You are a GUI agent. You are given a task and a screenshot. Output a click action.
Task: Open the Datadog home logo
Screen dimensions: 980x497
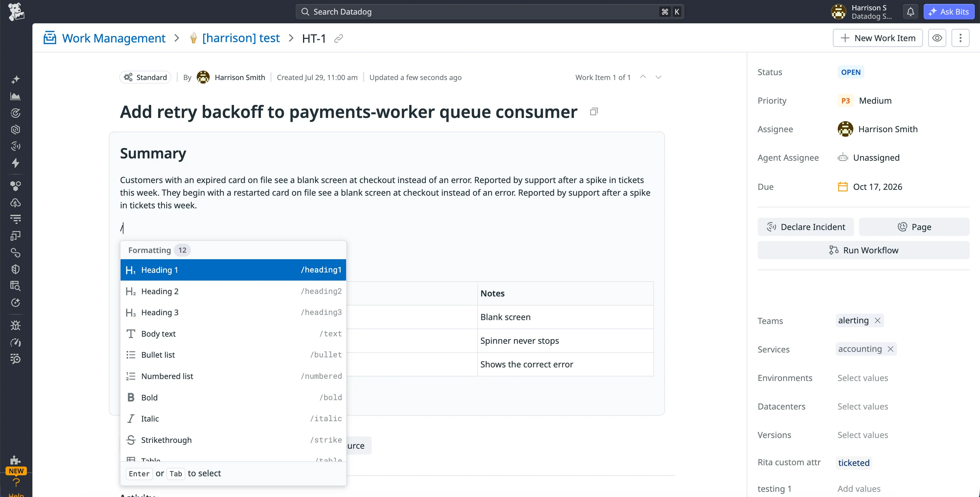pyautogui.click(x=16, y=11)
